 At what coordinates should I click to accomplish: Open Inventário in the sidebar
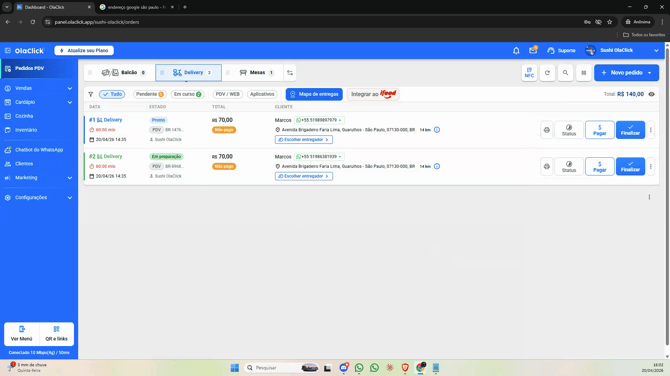[x=26, y=130]
